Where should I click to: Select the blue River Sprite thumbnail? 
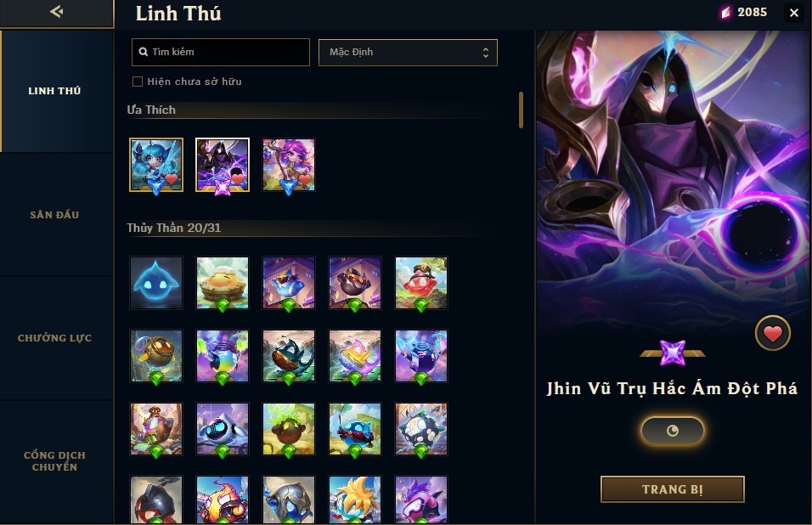pos(156,283)
